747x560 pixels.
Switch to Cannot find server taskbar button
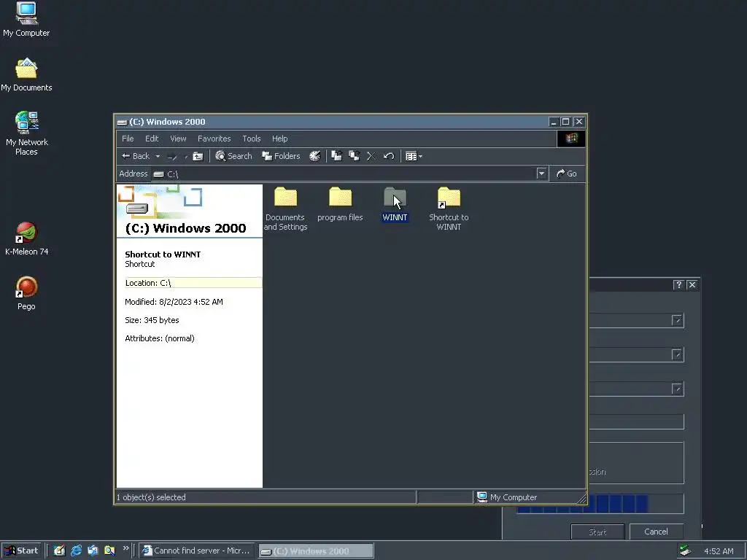click(197, 551)
